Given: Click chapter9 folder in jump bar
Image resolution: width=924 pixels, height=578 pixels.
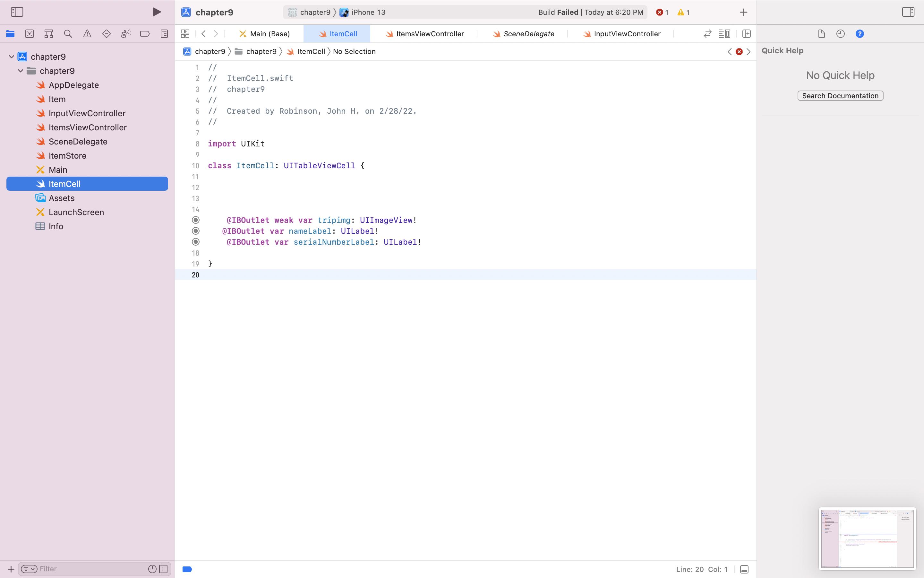Looking at the screenshot, I should (x=255, y=52).
